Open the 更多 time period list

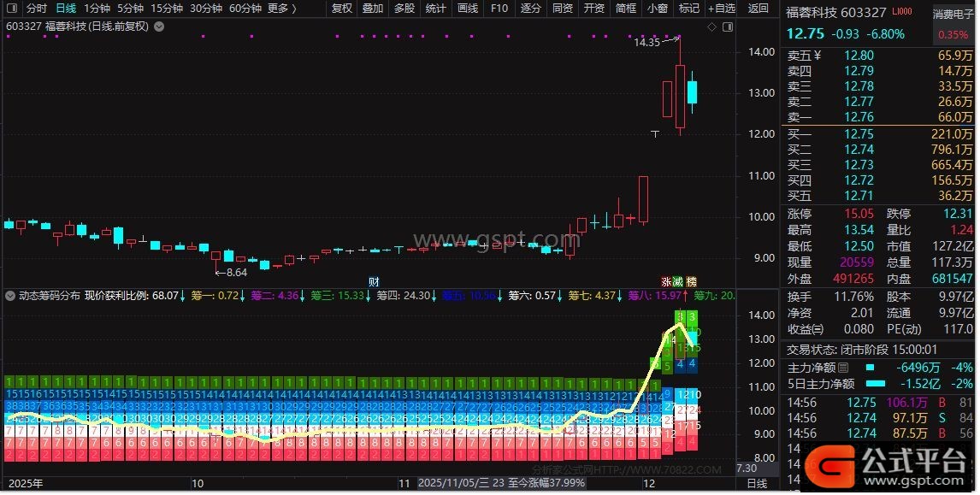281,9
